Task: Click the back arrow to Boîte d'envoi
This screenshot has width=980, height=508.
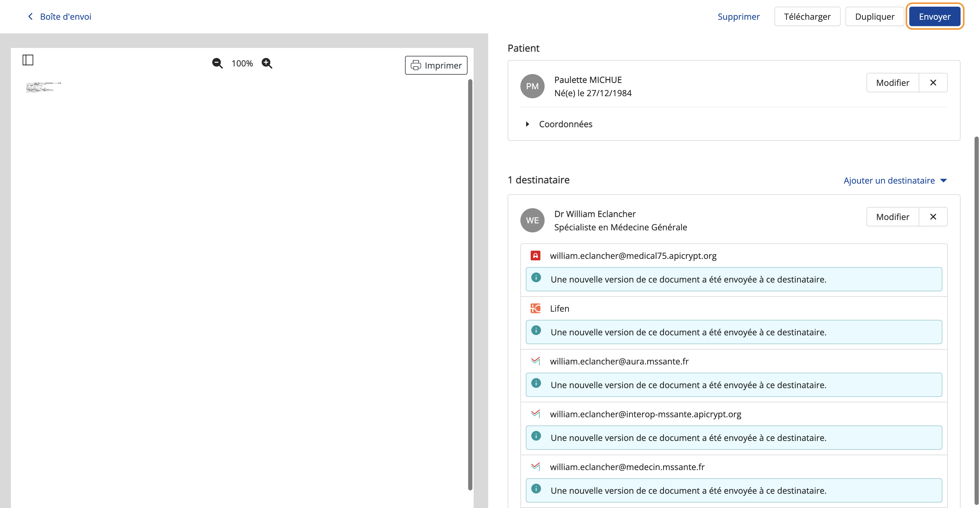Action: point(30,16)
